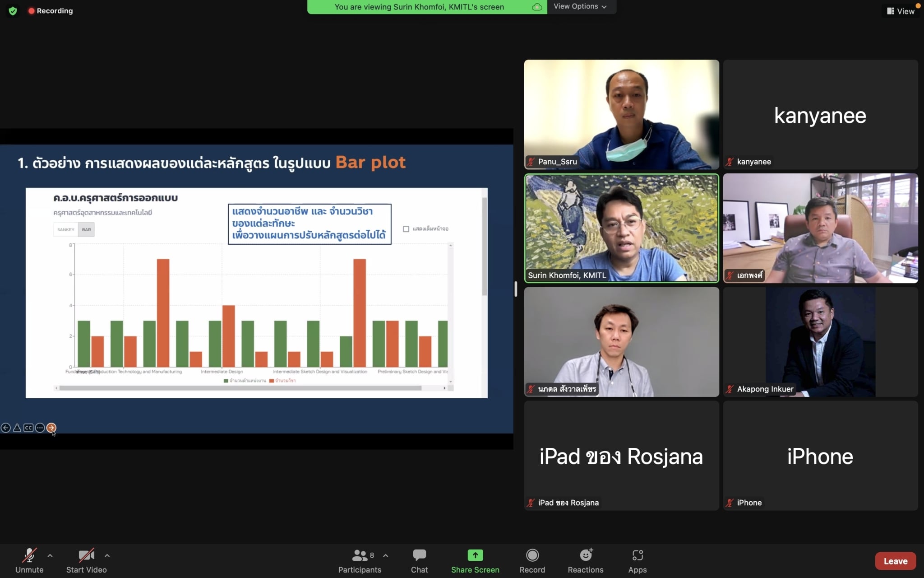Switch chart to SANKEY view
This screenshot has width=924, height=578.
coord(66,229)
